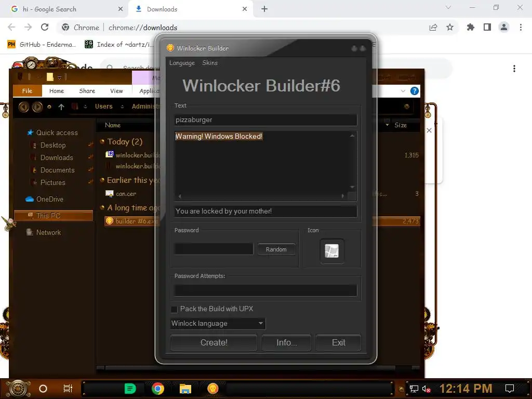532x399 pixels.
Task: Select OneDrive in Explorer sidebar
Action: [45, 199]
